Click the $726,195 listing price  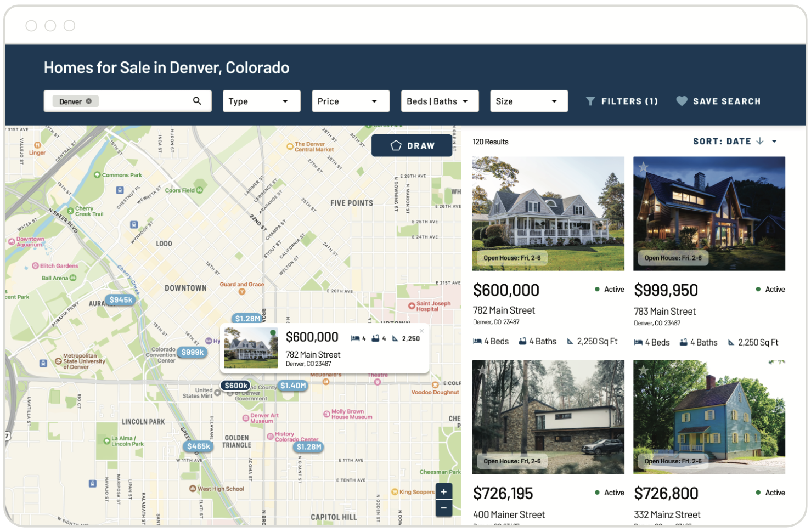pyautogui.click(x=503, y=494)
